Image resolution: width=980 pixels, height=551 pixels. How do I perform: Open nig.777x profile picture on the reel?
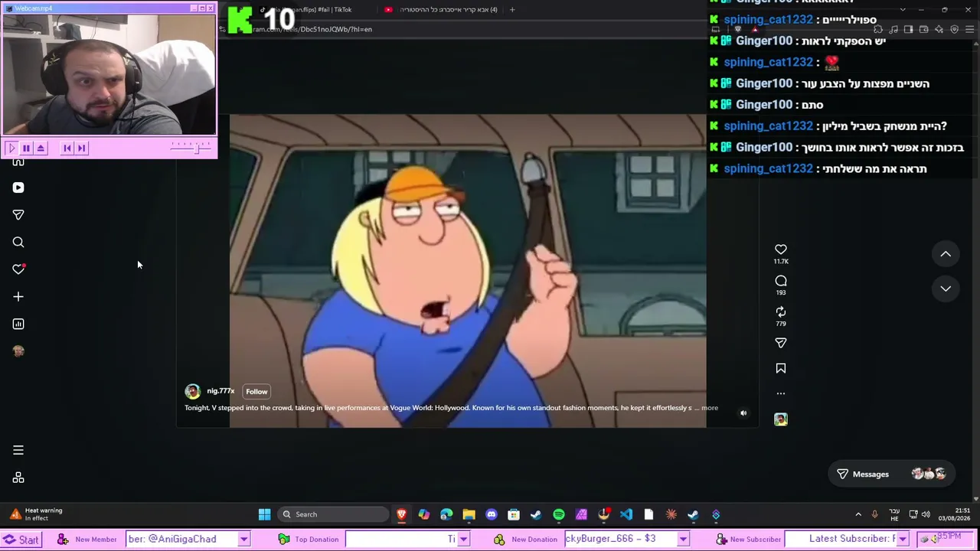point(192,392)
